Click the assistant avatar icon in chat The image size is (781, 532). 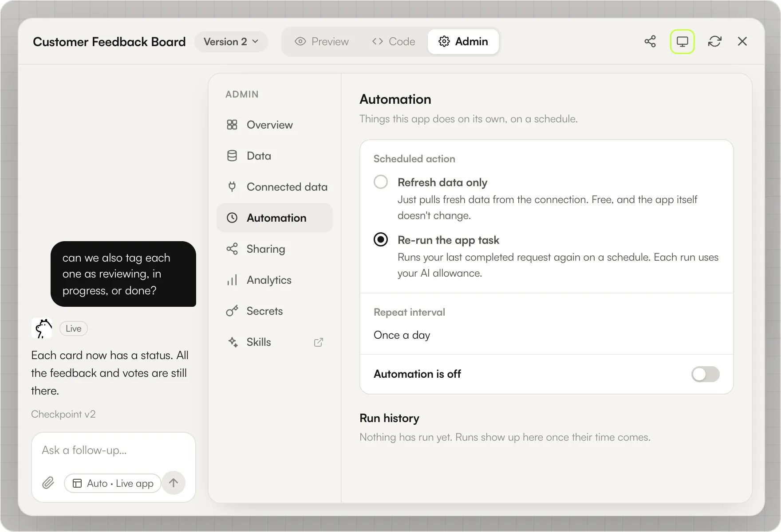click(42, 329)
